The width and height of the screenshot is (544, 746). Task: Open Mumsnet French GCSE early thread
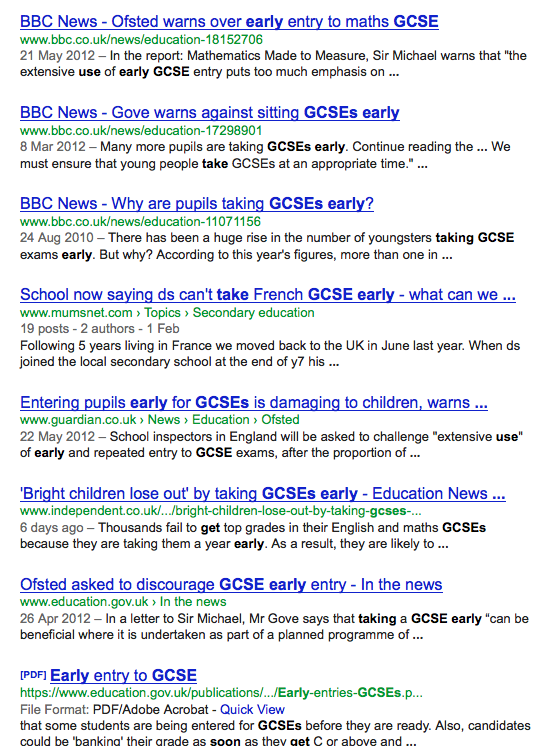[268, 295]
